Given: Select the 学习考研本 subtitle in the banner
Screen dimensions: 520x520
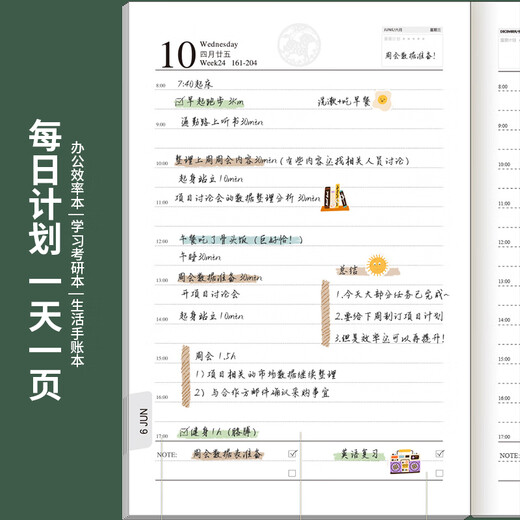Looking at the screenshot, I should click(77, 254).
